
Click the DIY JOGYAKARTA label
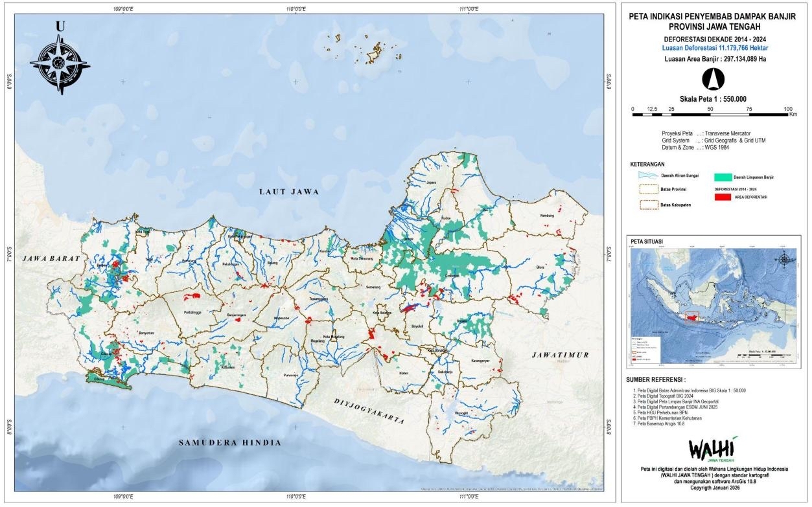pyautogui.click(x=369, y=411)
